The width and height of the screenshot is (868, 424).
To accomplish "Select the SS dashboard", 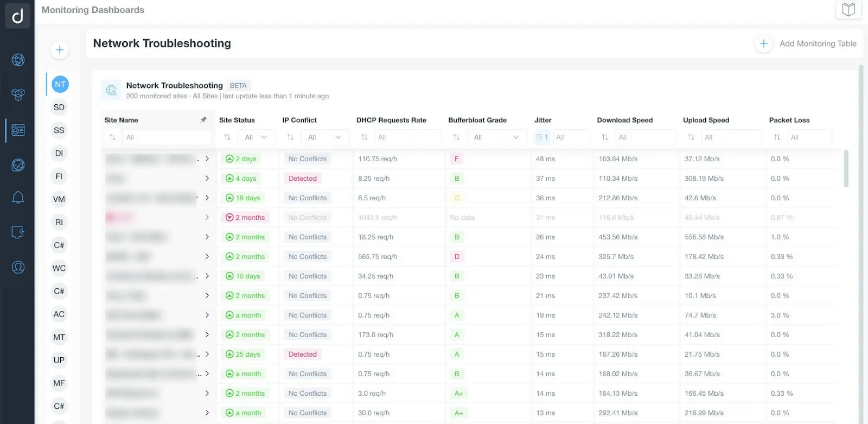I will (x=59, y=130).
